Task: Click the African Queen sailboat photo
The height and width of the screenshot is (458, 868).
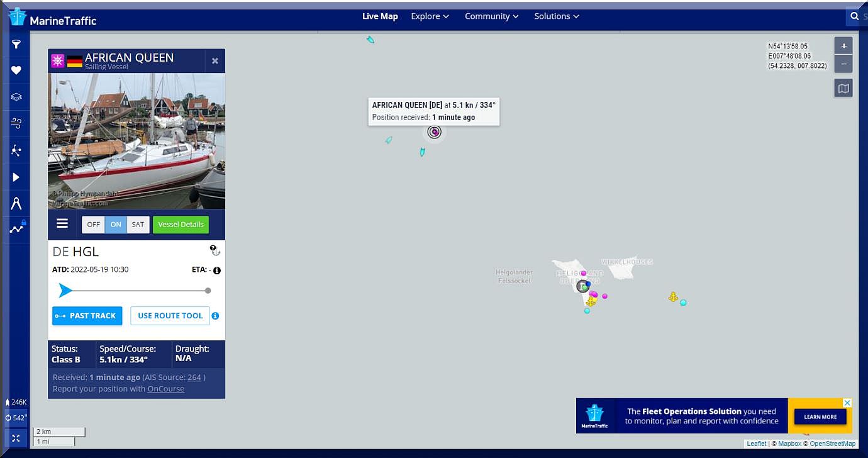Action: click(x=136, y=141)
